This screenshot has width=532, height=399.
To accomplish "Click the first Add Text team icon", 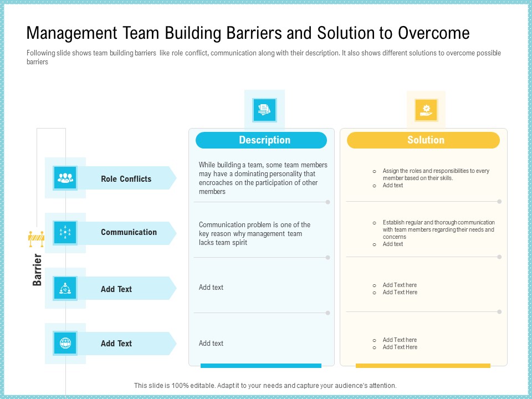I will [65, 288].
